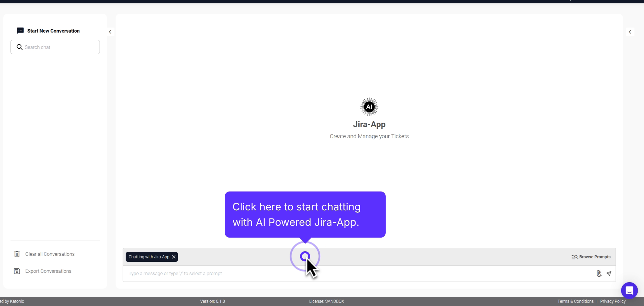Screen dimensions: 644x306
Task: Select the Start New Conversation icon
Action: coord(20,31)
